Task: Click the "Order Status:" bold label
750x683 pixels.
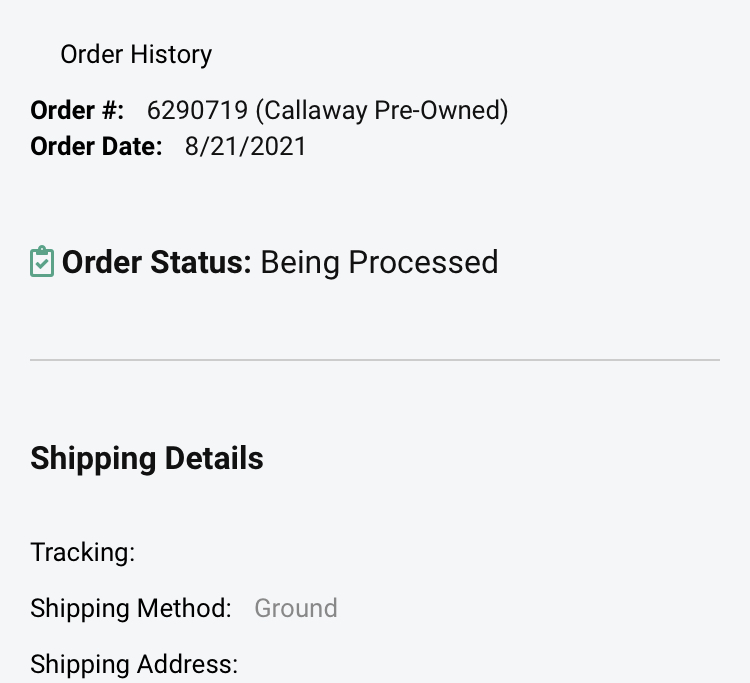Action: (157, 262)
